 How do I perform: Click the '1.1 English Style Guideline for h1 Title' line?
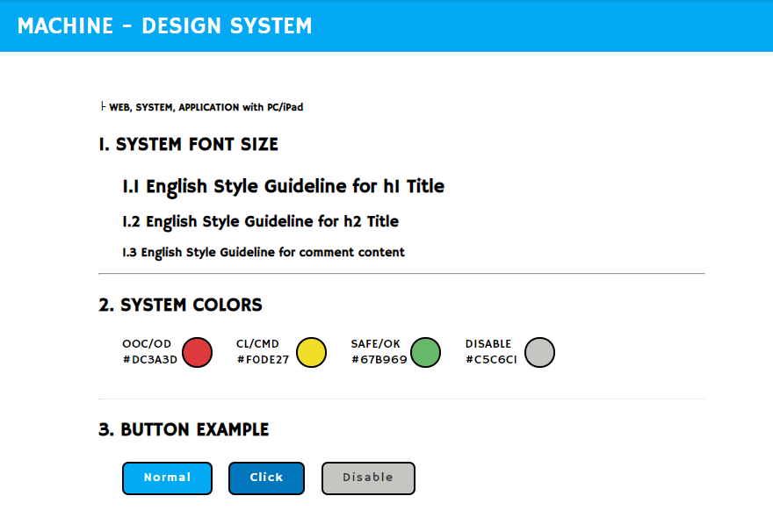284,187
